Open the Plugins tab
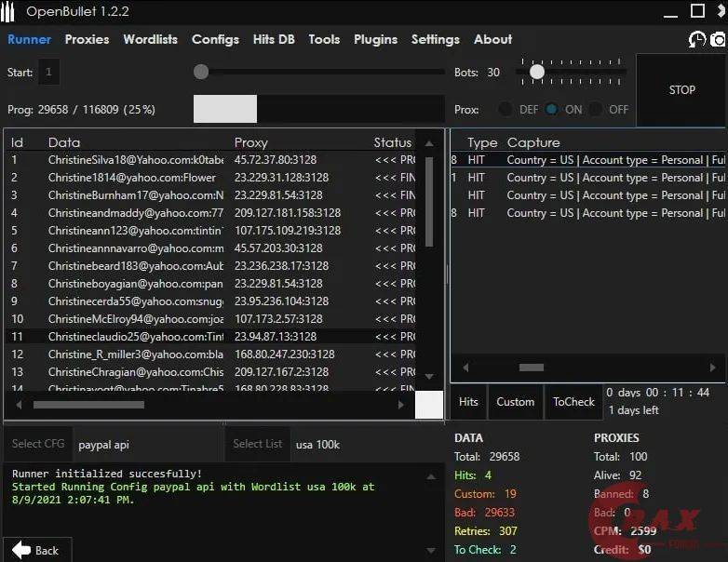Screen dimensions: 728x562 click(x=375, y=39)
